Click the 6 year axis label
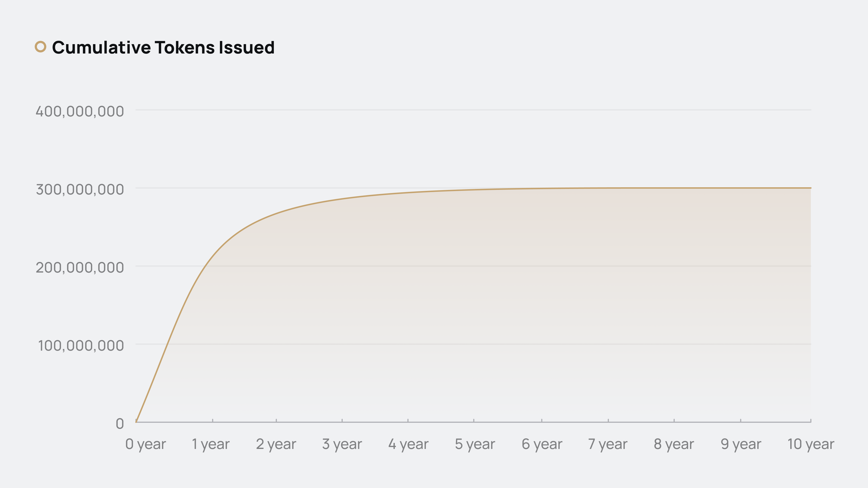The image size is (868, 488). pyautogui.click(x=542, y=444)
